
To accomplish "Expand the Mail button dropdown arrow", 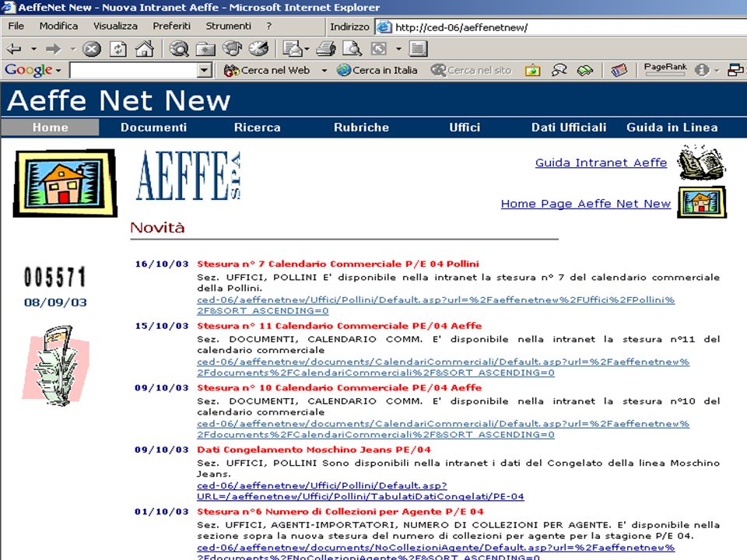I will [307, 48].
